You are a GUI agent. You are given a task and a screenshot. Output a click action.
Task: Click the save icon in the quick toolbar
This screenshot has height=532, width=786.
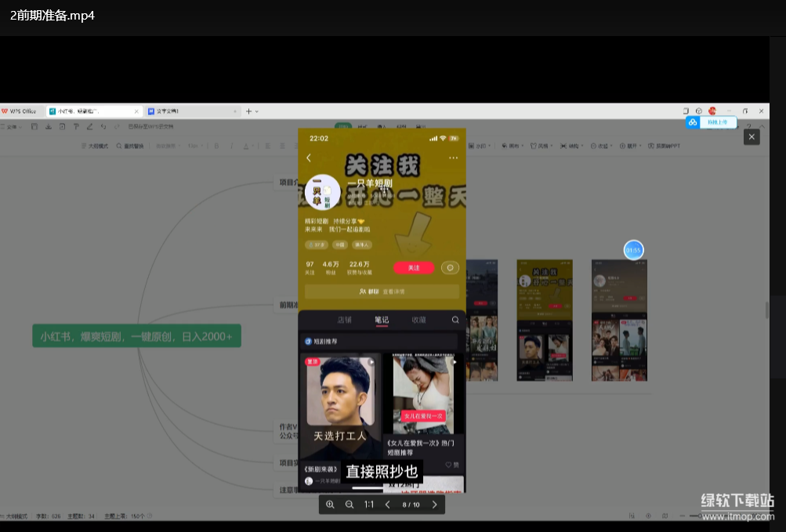34,127
